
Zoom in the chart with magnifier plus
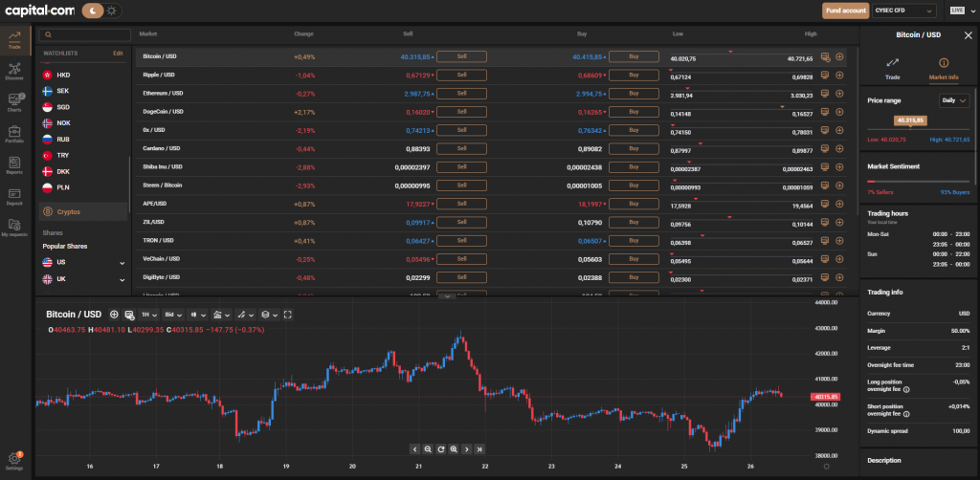click(454, 448)
